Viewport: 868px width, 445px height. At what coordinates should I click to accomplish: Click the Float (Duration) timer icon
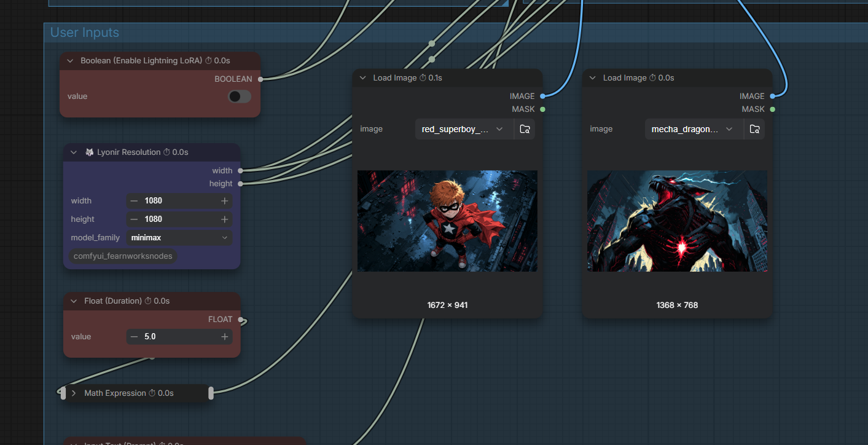click(x=147, y=301)
